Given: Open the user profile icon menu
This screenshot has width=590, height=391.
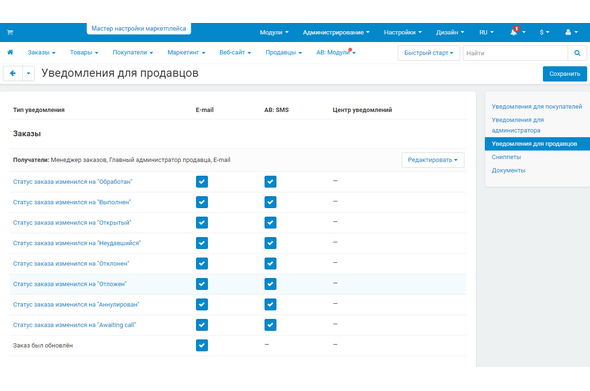Looking at the screenshot, I should [571, 32].
